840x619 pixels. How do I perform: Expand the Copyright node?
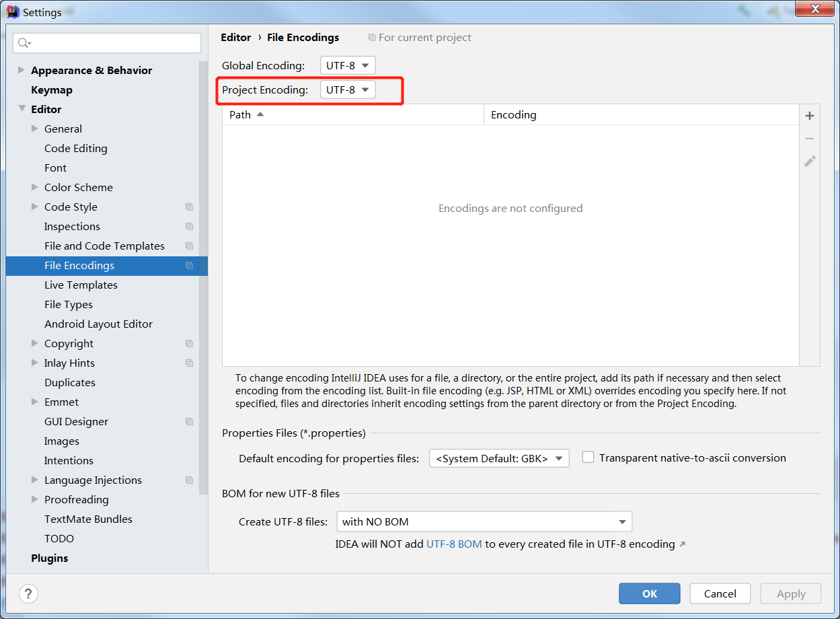35,343
